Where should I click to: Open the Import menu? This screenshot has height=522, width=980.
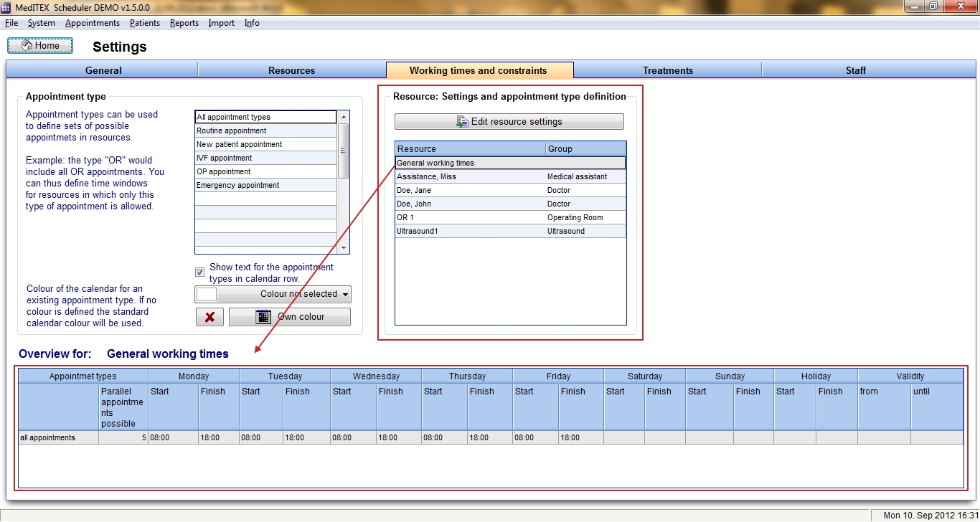pos(222,23)
